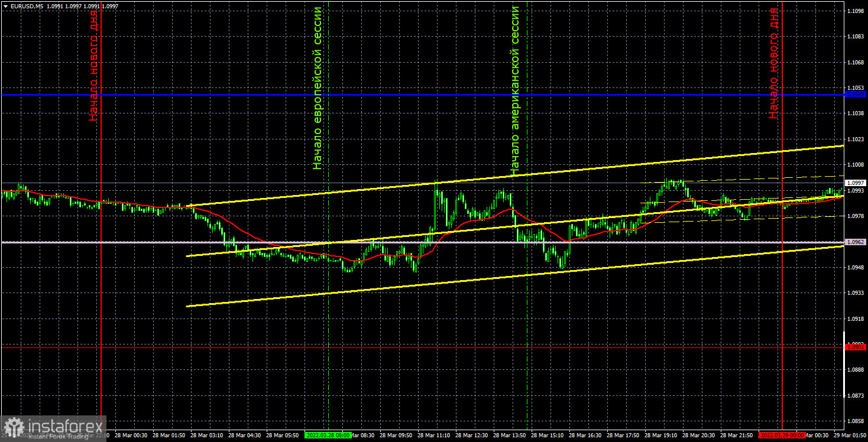
Task: Click price axis value 1.1068
Action: tap(856, 62)
